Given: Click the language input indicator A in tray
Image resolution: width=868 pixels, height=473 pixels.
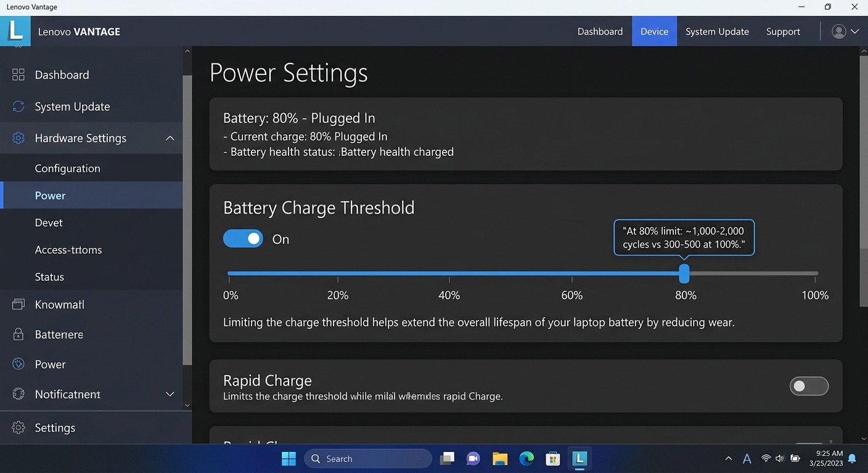Looking at the screenshot, I should click(747, 459).
